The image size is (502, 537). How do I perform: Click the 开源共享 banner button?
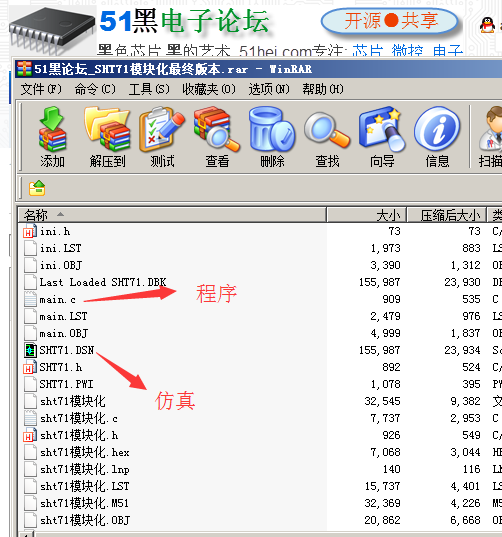click(390, 21)
